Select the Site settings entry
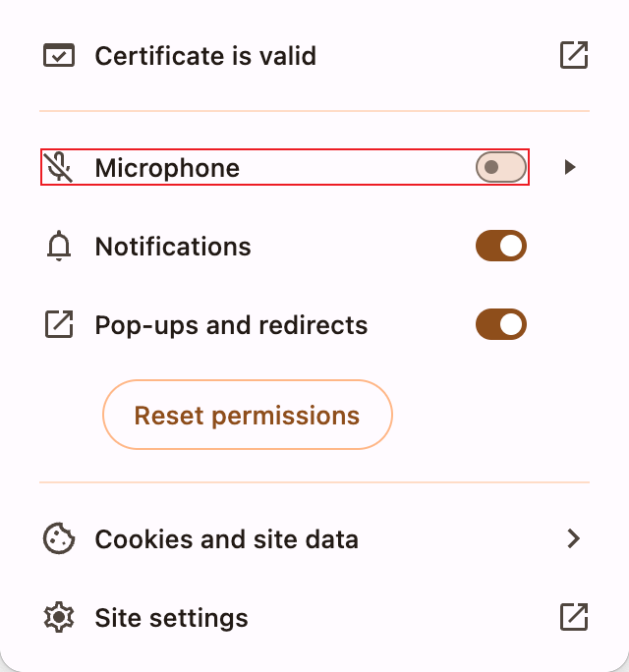The image size is (629, 672). tap(171, 618)
